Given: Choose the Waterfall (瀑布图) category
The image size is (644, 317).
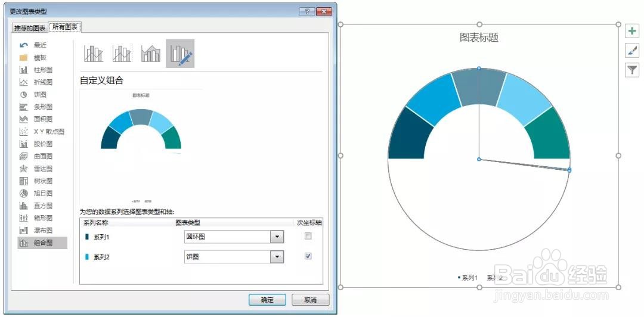Looking at the screenshot, I should tap(37, 231).
